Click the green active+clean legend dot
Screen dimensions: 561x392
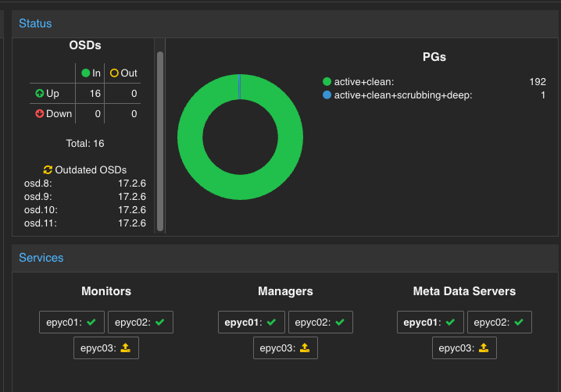(327, 81)
